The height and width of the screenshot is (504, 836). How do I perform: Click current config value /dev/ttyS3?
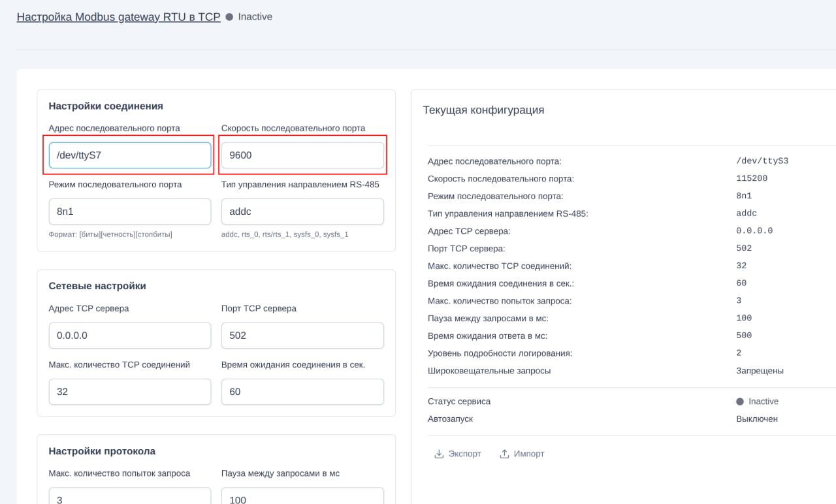(x=762, y=161)
